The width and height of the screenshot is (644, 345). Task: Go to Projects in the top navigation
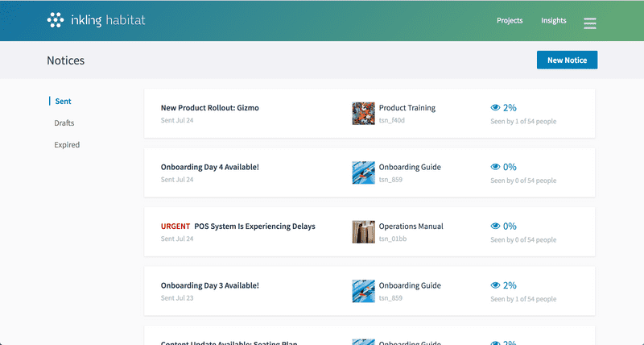(510, 21)
